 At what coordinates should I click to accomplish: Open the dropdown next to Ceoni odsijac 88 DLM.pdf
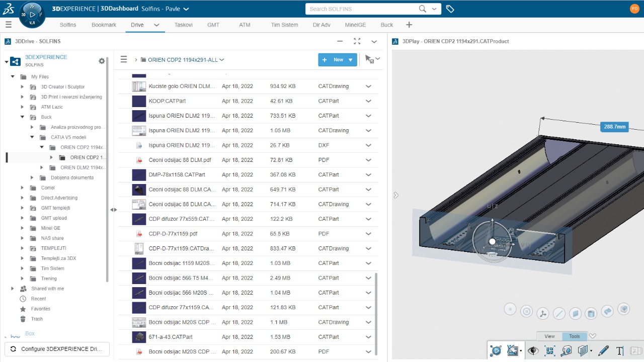(x=368, y=160)
